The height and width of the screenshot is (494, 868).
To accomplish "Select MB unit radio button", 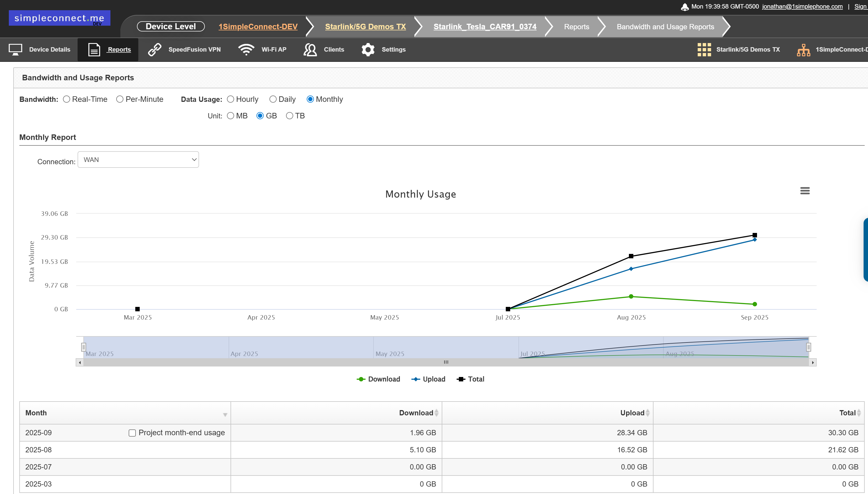I will click(231, 116).
